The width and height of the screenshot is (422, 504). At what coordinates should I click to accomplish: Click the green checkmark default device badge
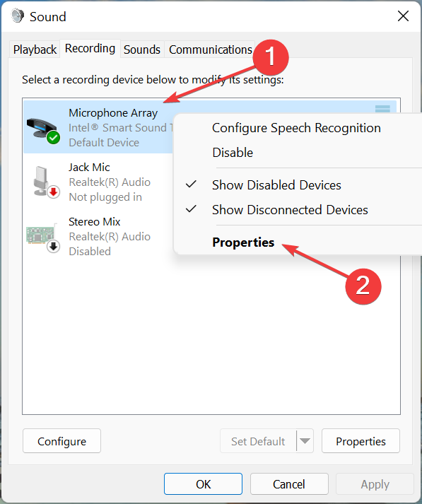pyautogui.click(x=53, y=138)
